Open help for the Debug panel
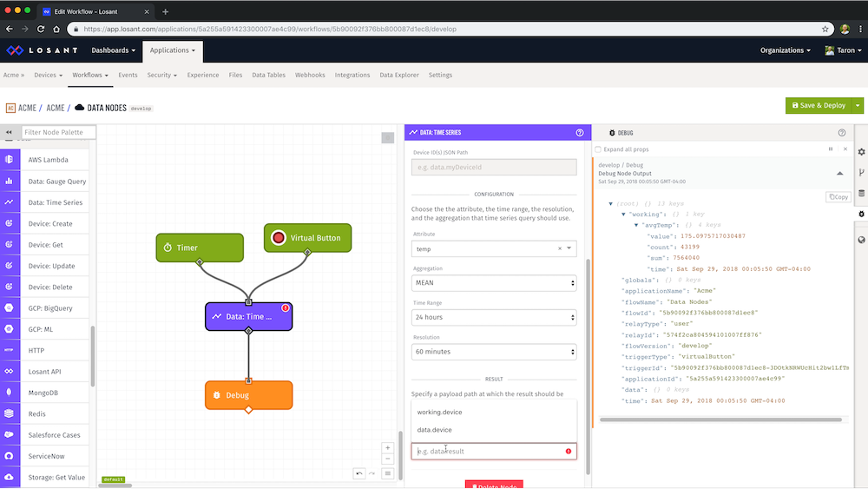Viewport: 868px width, 489px height. click(841, 132)
